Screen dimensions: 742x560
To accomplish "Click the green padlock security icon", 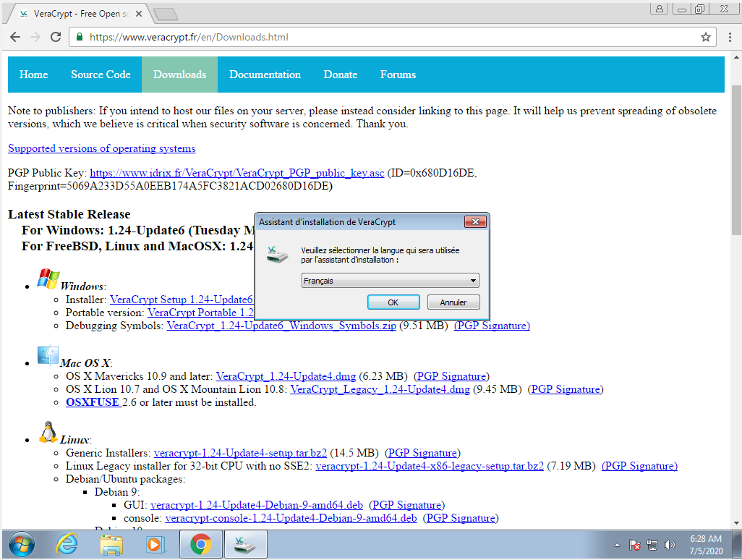I will tap(80, 37).
